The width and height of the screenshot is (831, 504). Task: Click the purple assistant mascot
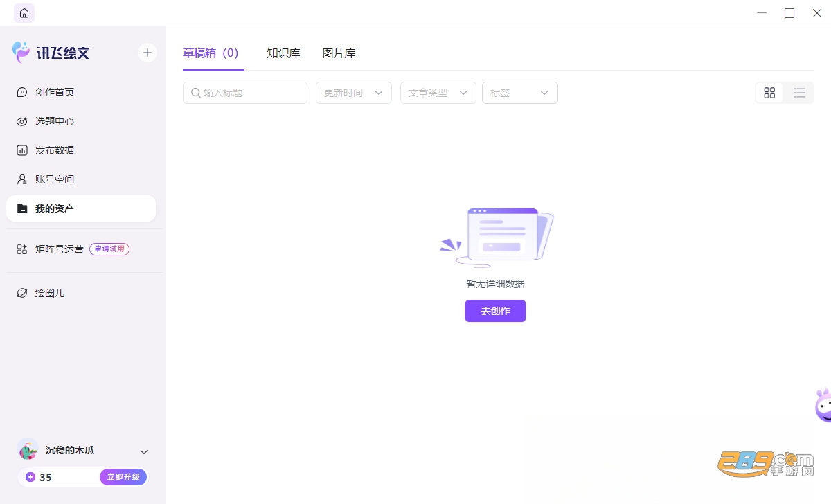coord(823,404)
